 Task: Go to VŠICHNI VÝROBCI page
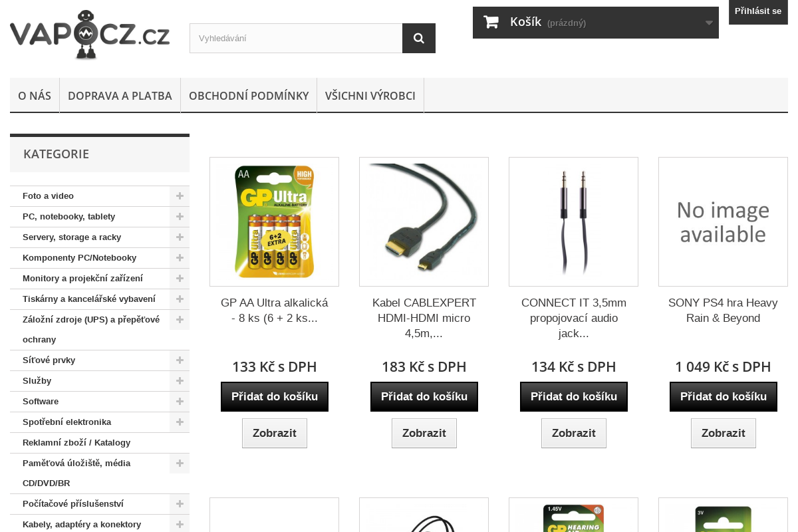370,96
